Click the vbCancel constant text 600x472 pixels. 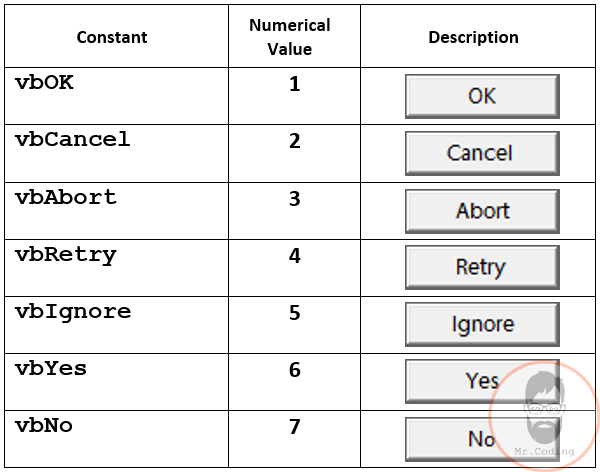point(73,139)
